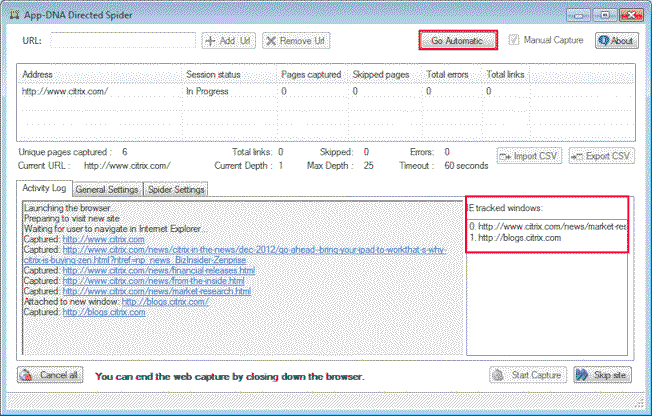The width and height of the screenshot is (652, 416).
Task: Click the Skip site button
Action: point(603,375)
